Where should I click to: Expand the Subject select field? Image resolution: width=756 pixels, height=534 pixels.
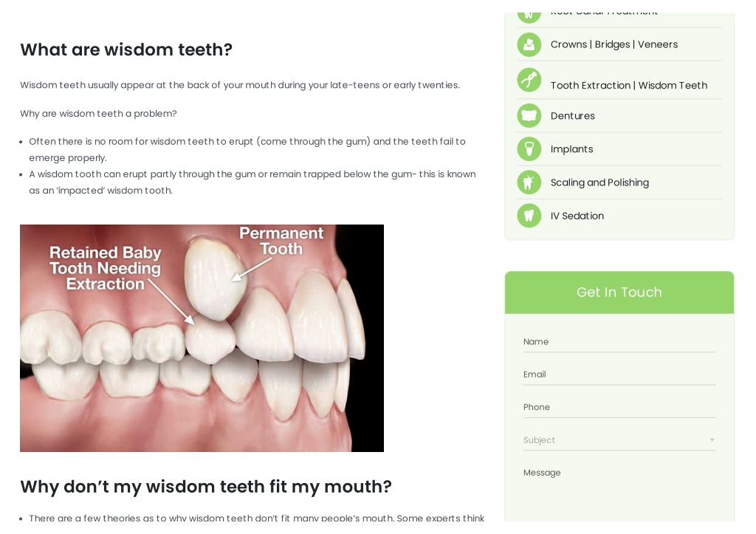(619, 440)
